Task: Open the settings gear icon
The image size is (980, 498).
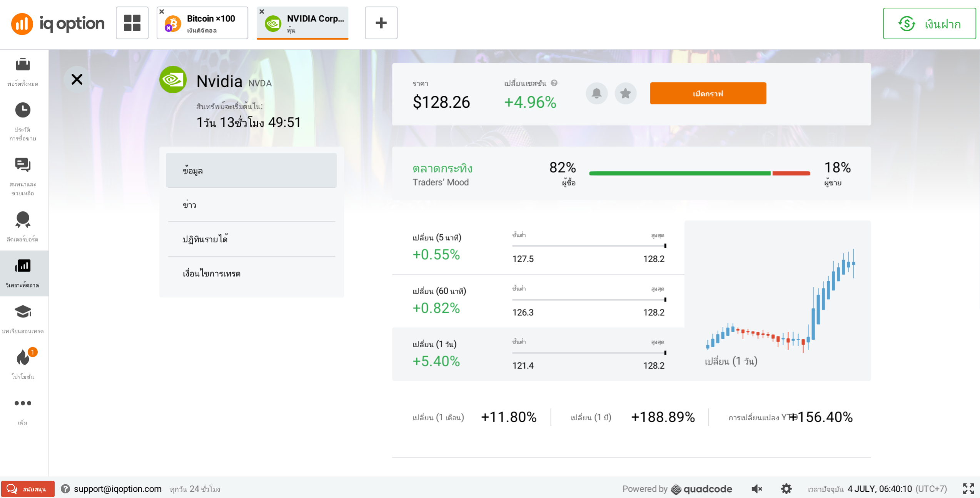Action: click(786, 489)
